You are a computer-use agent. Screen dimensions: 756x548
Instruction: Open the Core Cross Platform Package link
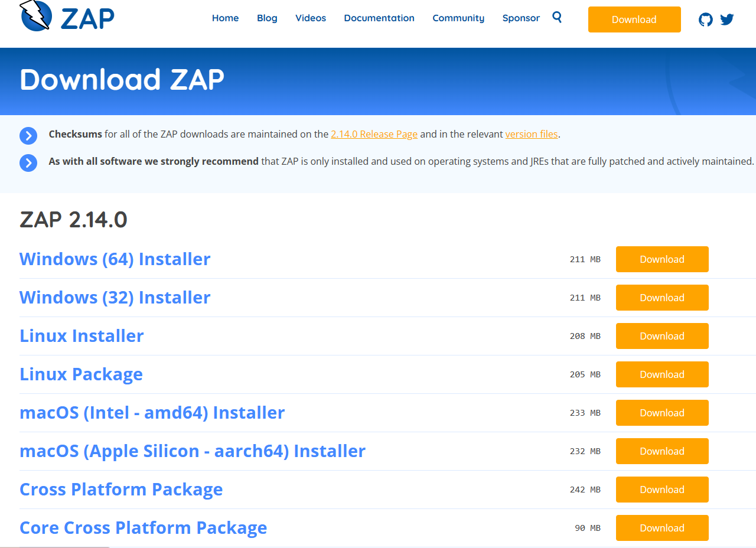coord(143,528)
